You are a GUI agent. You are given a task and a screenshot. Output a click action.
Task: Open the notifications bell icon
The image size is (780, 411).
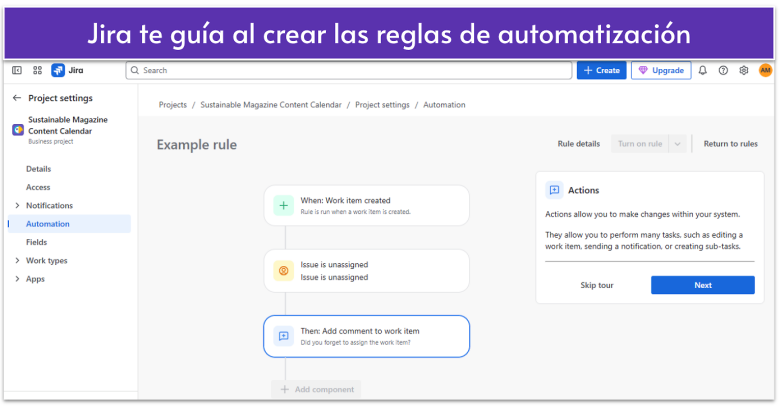click(702, 71)
